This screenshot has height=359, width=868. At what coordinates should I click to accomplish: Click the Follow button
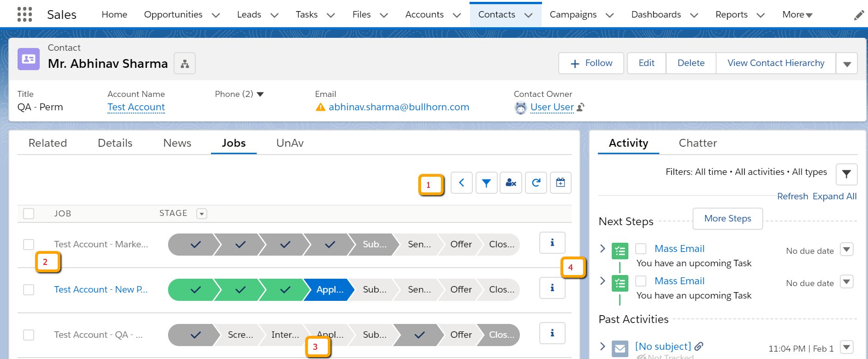tap(591, 63)
